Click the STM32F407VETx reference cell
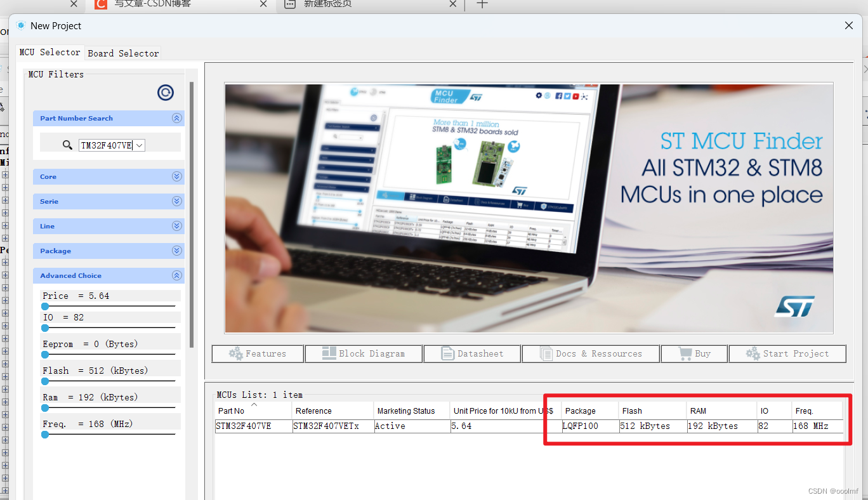Screen dimensions: 868x500 (332, 426)
